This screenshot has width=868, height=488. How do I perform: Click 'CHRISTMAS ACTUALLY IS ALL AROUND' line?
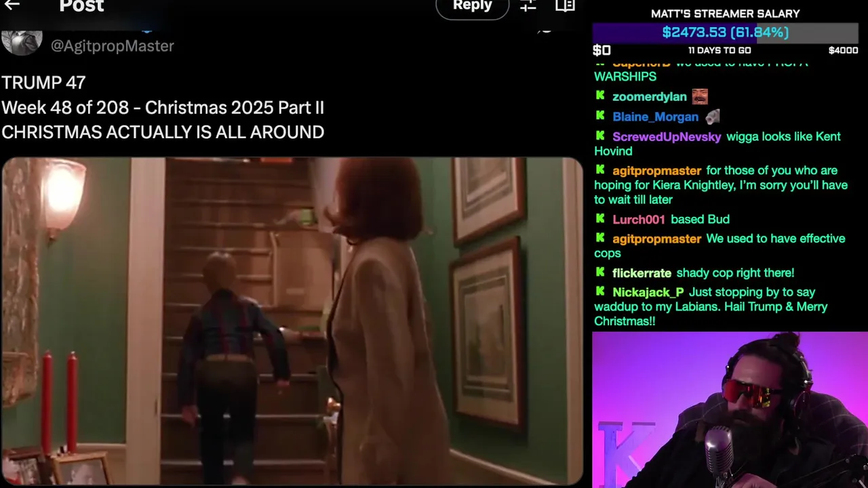(x=163, y=132)
